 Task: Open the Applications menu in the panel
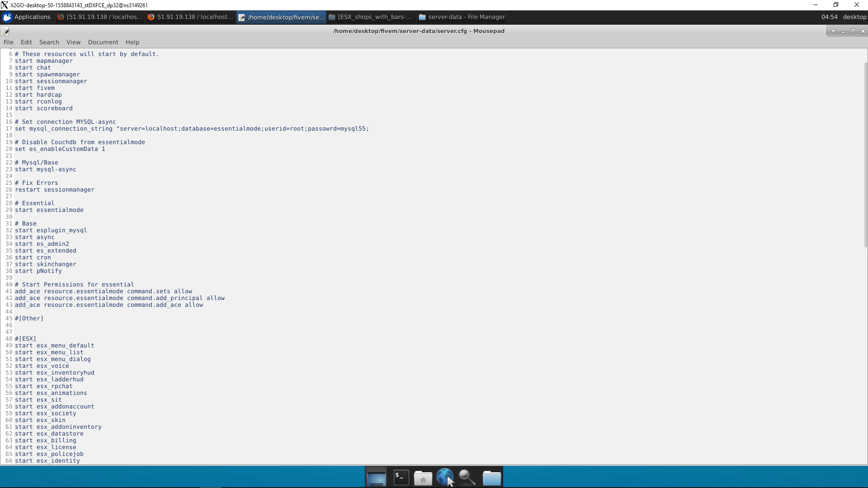(x=27, y=17)
